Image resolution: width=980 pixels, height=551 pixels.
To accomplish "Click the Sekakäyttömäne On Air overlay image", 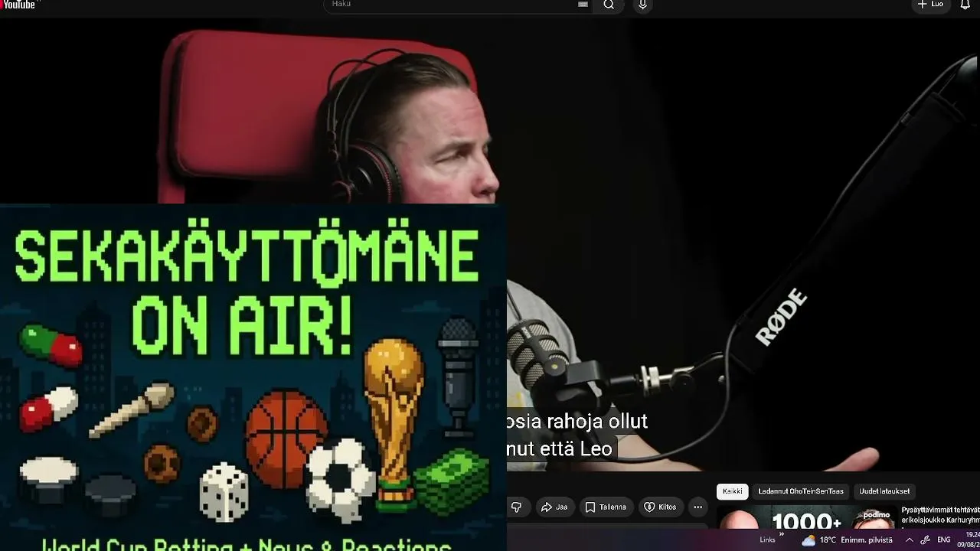I will tap(253, 377).
